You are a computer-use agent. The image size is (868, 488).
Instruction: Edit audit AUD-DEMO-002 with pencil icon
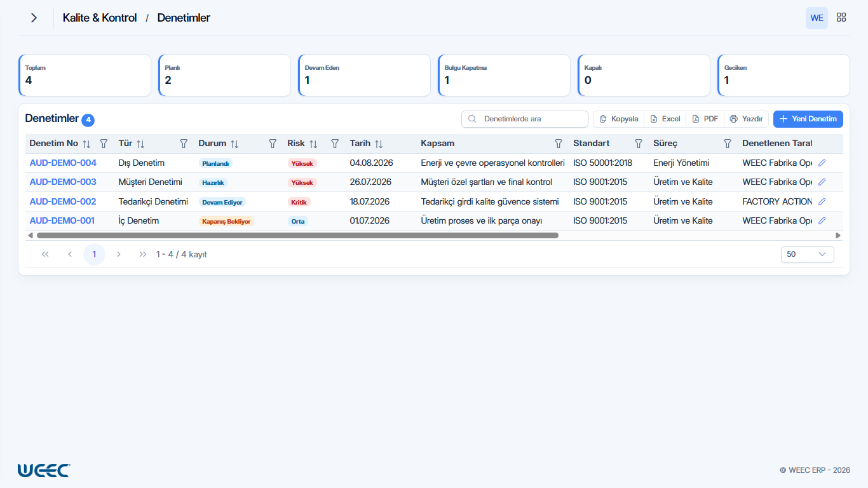point(822,201)
